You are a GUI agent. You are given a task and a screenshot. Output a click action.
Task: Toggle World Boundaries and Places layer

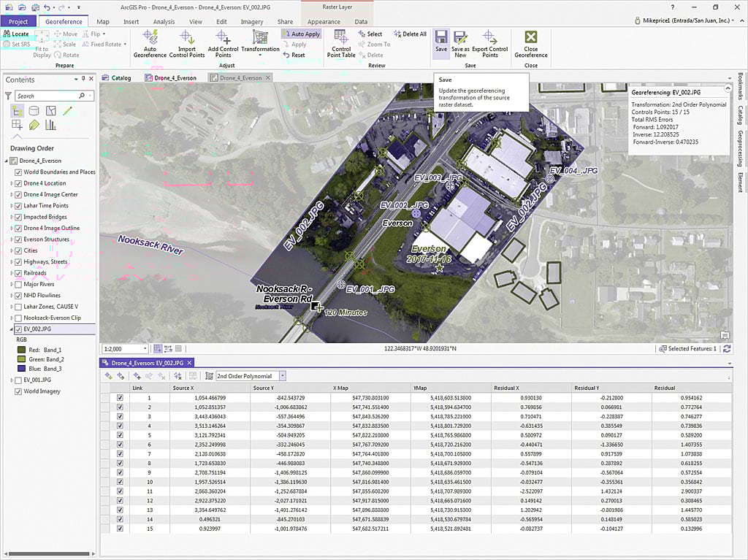point(18,172)
